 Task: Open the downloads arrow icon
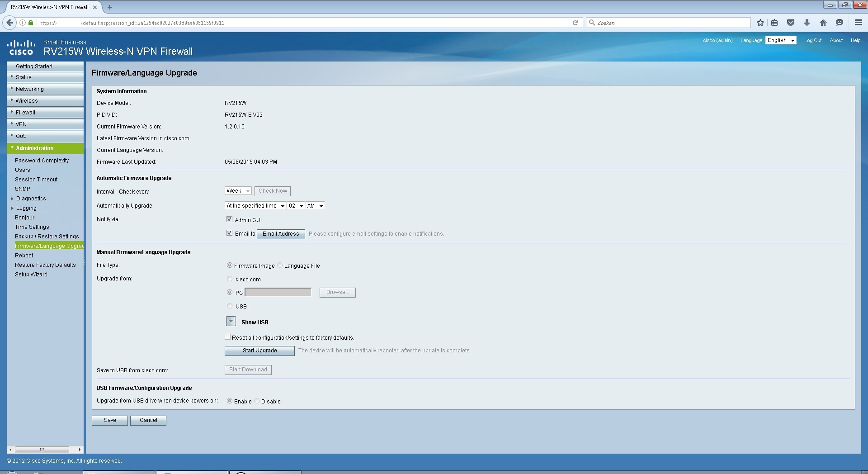tap(807, 23)
